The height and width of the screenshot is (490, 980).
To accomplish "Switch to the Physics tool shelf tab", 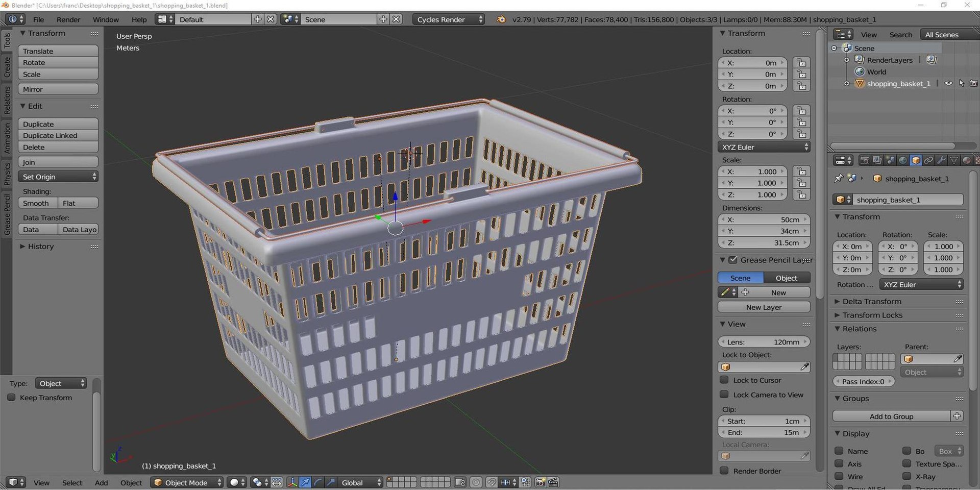I will [7, 174].
